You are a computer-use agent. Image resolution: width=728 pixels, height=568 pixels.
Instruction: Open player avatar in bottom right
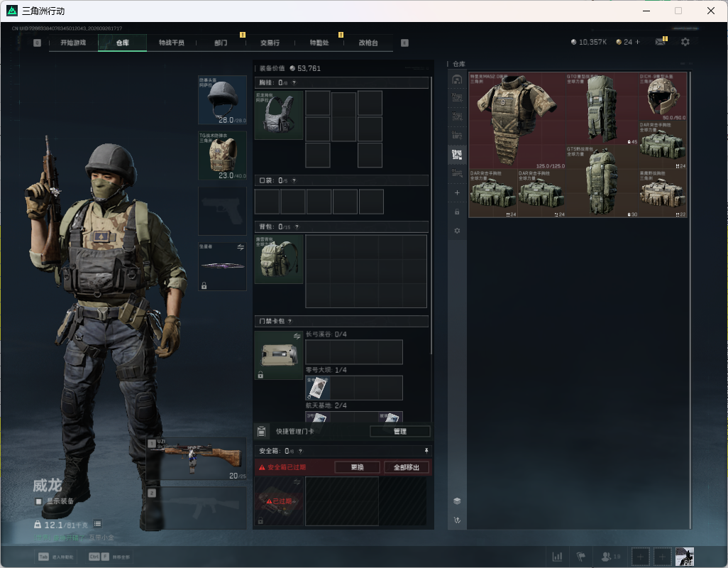click(684, 557)
